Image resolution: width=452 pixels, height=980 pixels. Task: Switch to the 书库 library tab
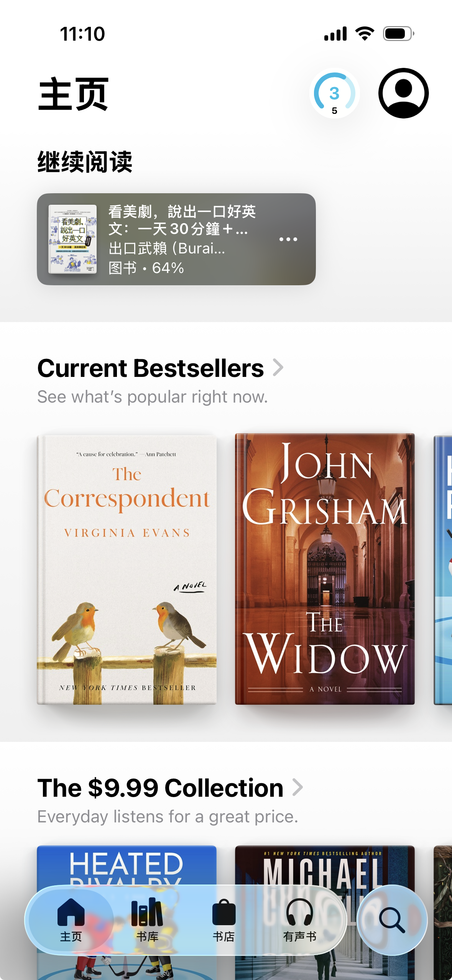147,920
